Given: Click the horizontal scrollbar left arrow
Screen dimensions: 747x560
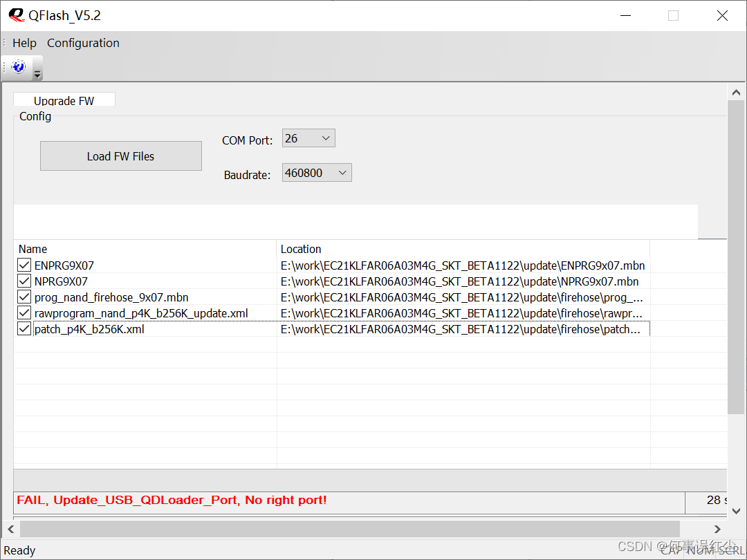Looking at the screenshot, I should tap(10, 529).
